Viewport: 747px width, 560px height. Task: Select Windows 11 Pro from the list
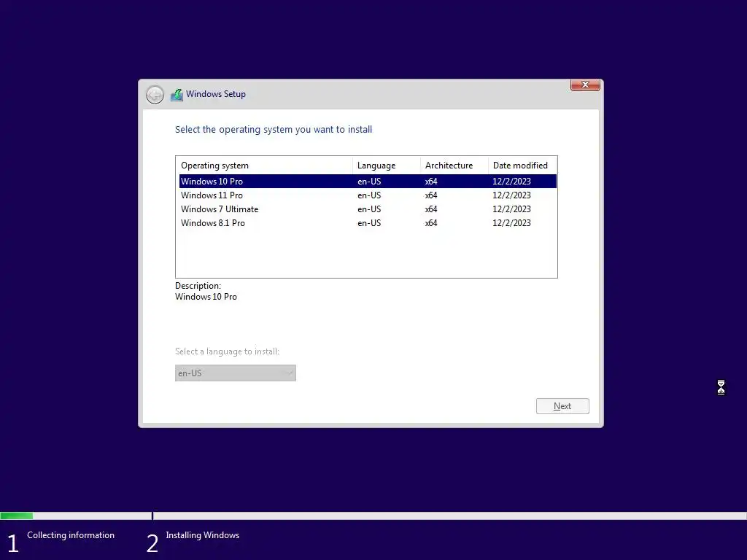click(x=368, y=195)
